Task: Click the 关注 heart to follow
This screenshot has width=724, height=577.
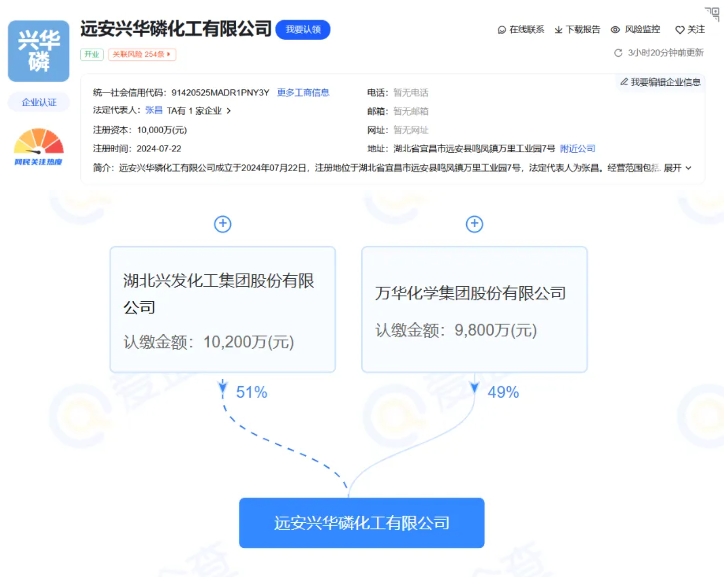Action: coord(690,30)
